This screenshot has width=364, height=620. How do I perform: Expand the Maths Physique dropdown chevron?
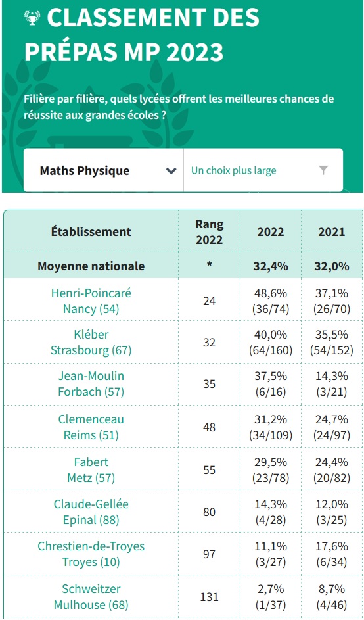click(x=171, y=171)
